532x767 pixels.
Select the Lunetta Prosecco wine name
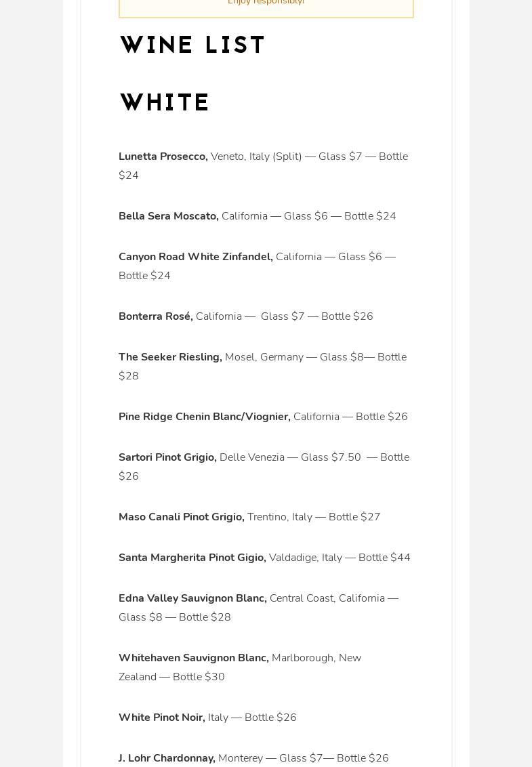coord(163,157)
